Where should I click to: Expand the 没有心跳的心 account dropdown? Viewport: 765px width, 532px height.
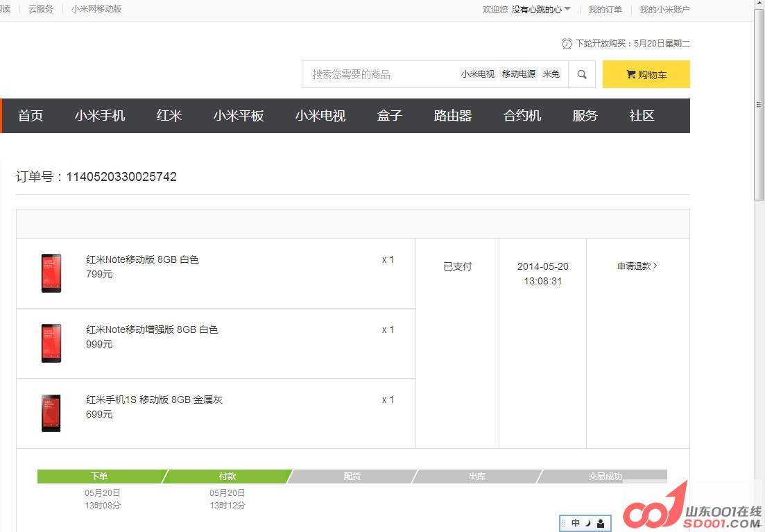(540, 9)
